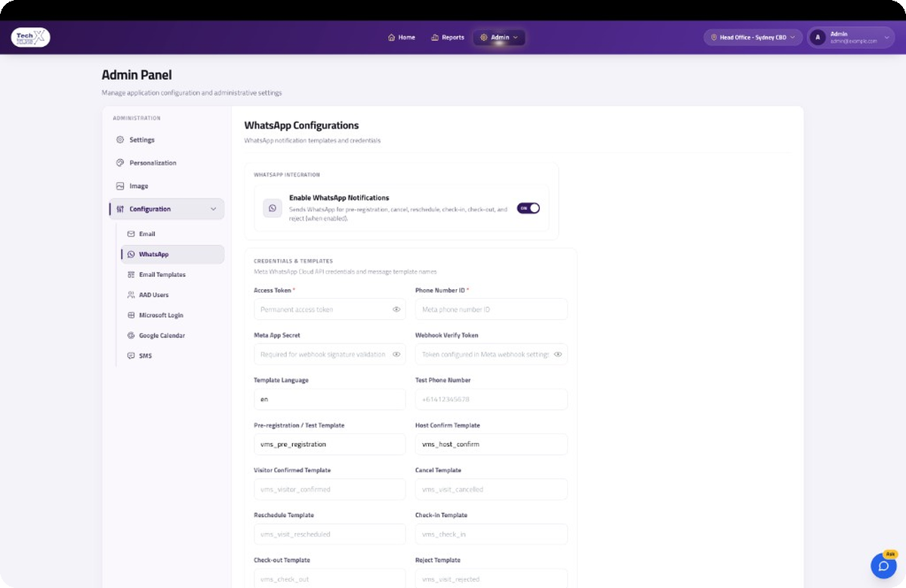Click the location pin icon
The width and height of the screenshot is (906, 588).
[x=713, y=37]
